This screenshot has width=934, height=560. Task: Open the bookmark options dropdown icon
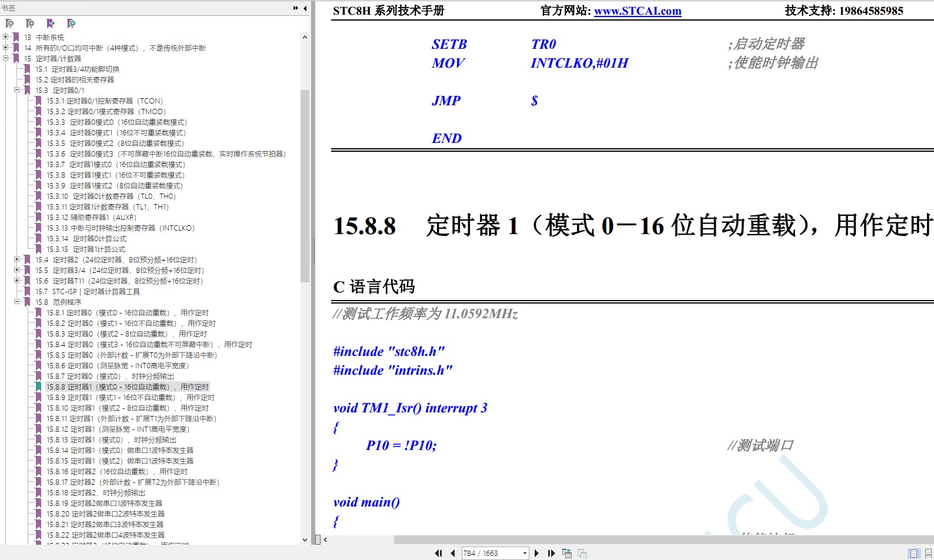pyautogui.click(x=71, y=24)
